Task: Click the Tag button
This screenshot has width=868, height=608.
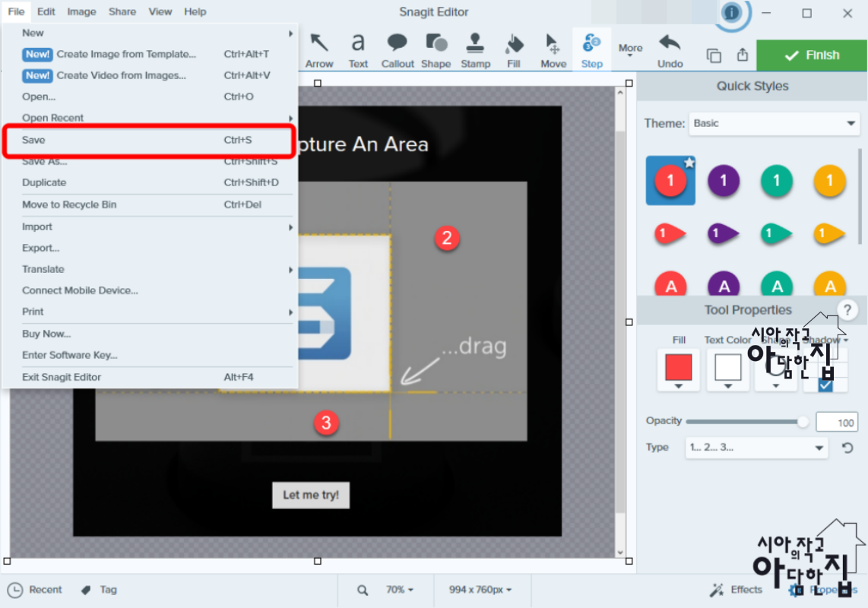Action: (x=100, y=590)
